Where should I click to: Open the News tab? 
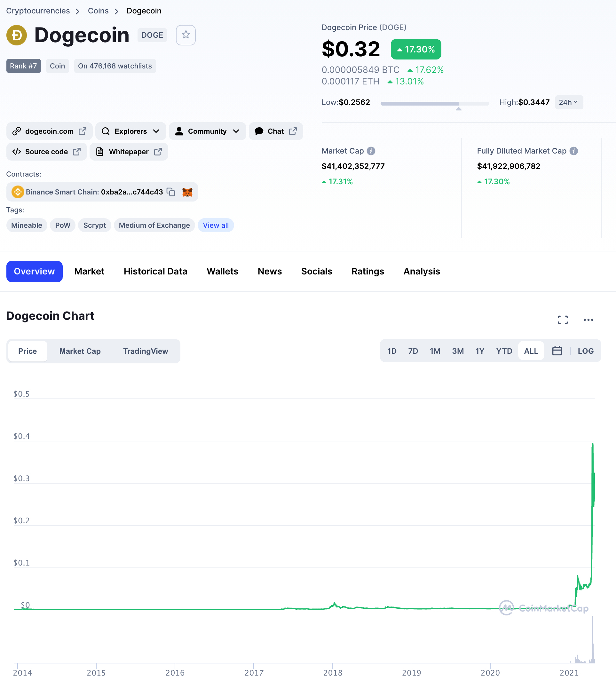270,271
